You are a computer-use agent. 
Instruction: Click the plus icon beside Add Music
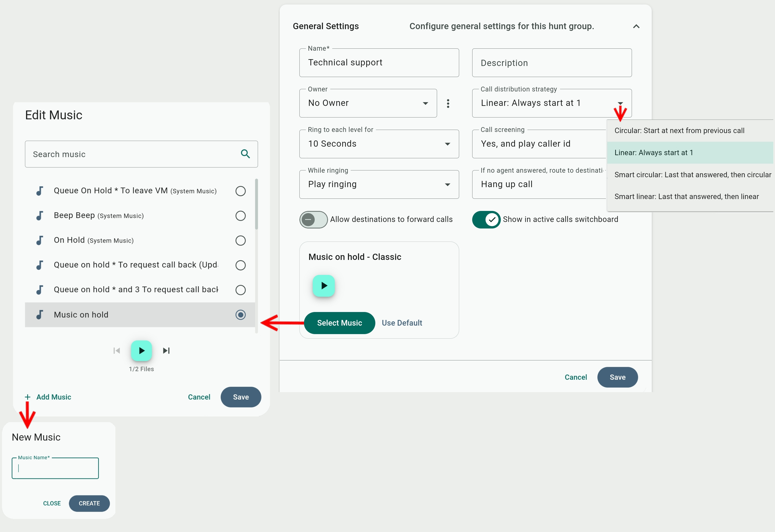coord(28,397)
